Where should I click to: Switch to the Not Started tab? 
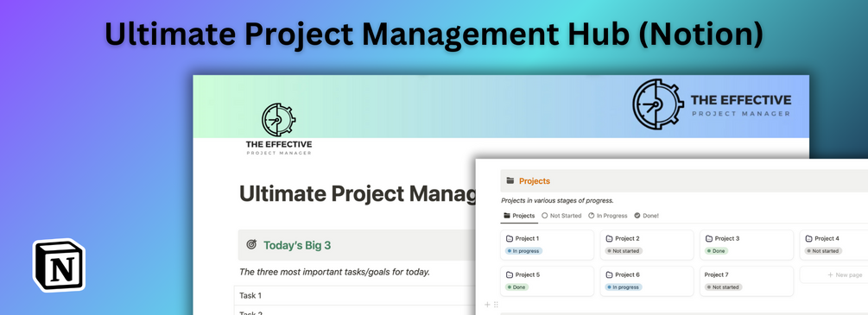(x=561, y=216)
